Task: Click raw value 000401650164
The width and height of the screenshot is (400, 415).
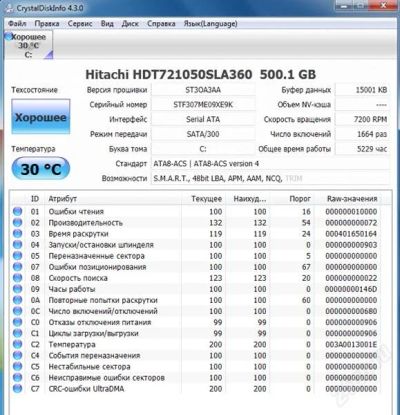Action: [351, 234]
